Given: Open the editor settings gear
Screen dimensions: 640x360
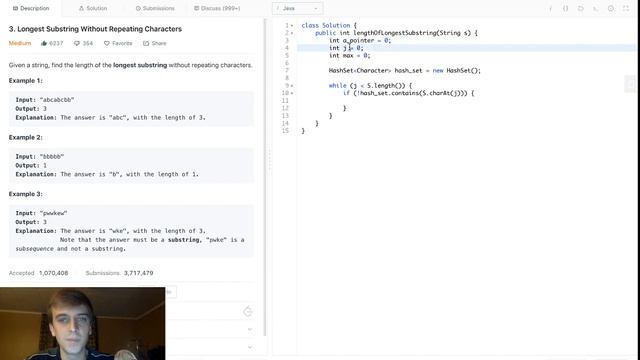Looking at the screenshot, I should click(x=611, y=8).
